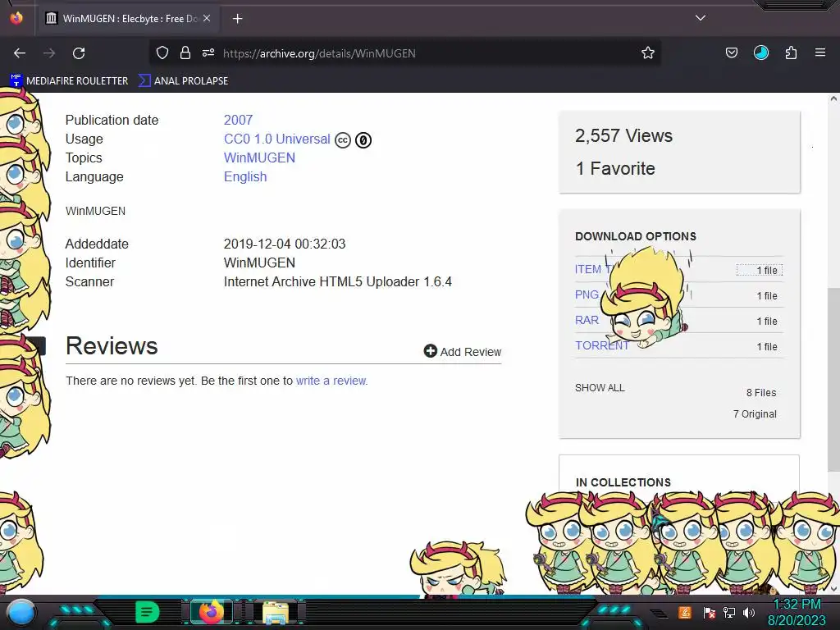The image size is (840, 630).
Task: Save page to Pocket
Action: [731, 52]
